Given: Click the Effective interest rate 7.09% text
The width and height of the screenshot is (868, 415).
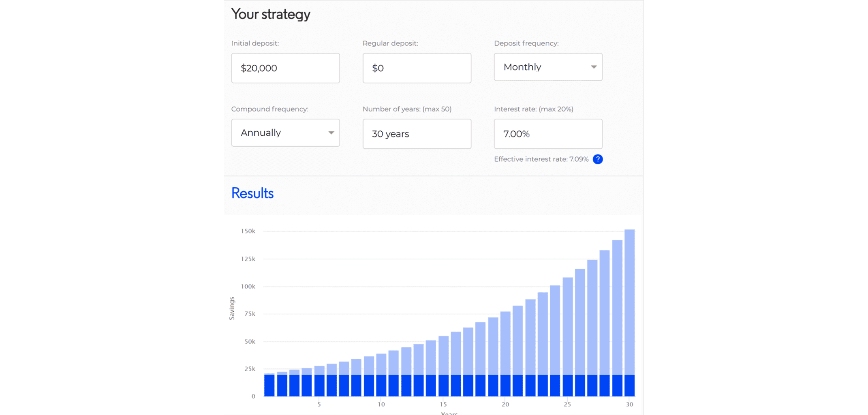Looking at the screenshot, I should [541, 159].
